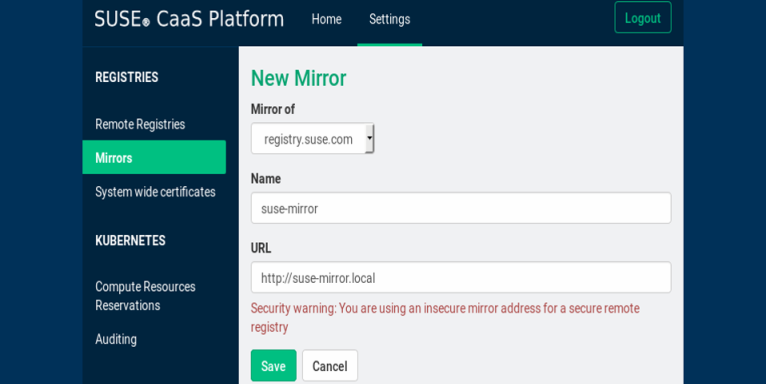Viewport: 766px width, 384px height.
Task: Open the Settings navigation tab
Action: [x=389, y=20]
